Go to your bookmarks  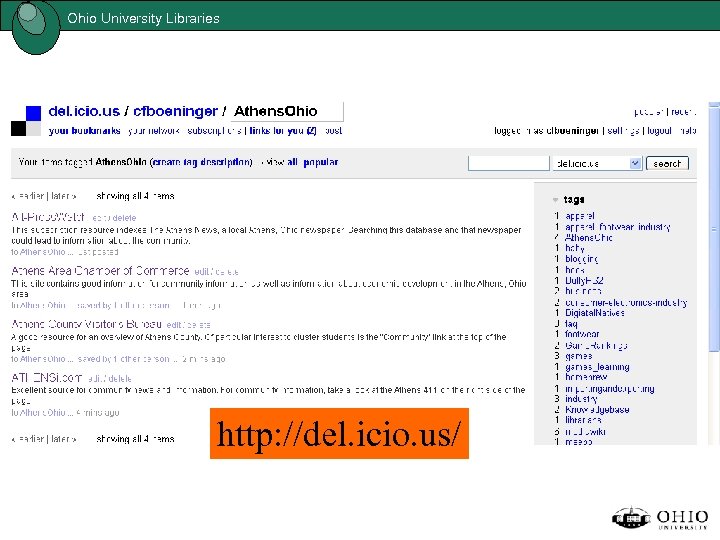coord(85,131)
